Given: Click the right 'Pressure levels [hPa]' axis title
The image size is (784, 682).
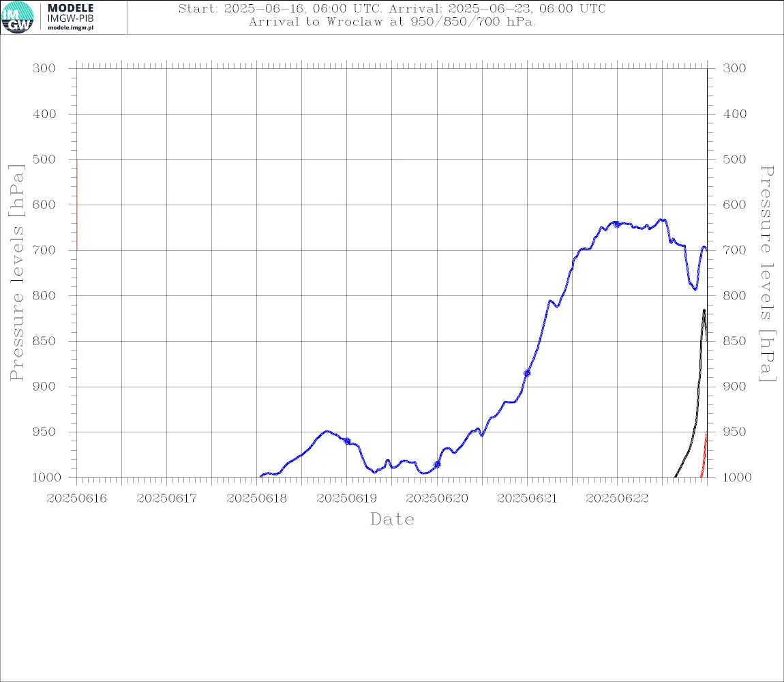Looking at the screenshot, I should [768, 273].
